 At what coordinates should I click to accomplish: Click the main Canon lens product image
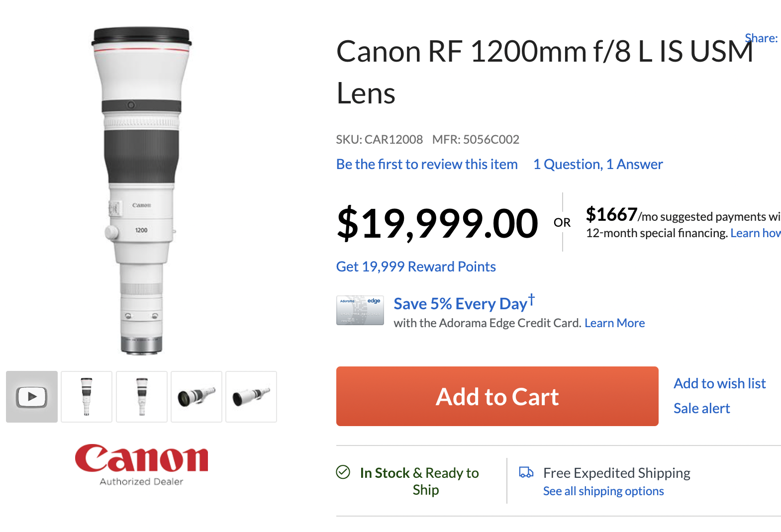pos(142,191)
